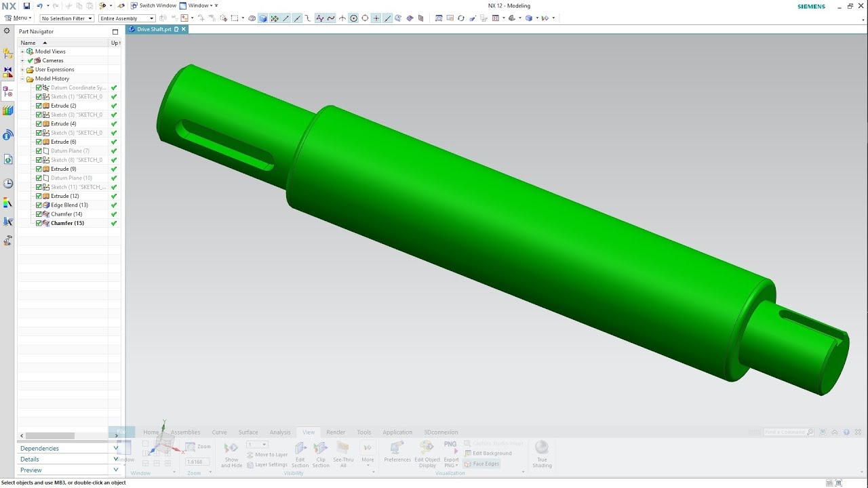Click the Move to Layer button
Screen dimensions: 868x488
(267, 455)
